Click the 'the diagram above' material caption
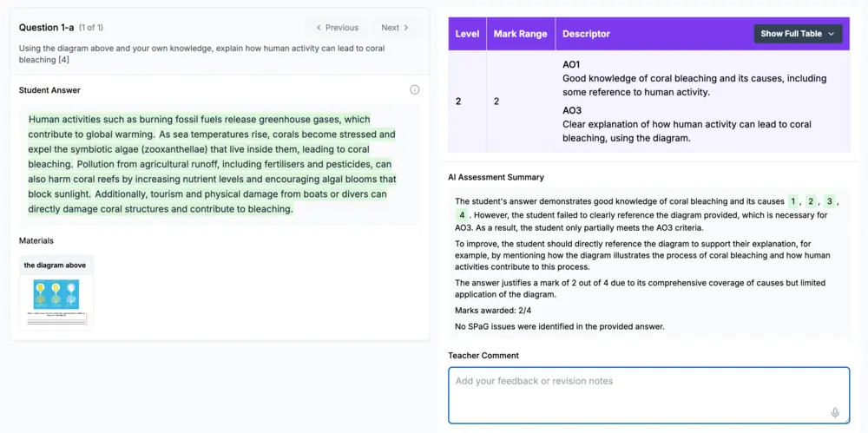This screenshot has width=868, height=433. point(55,266)
